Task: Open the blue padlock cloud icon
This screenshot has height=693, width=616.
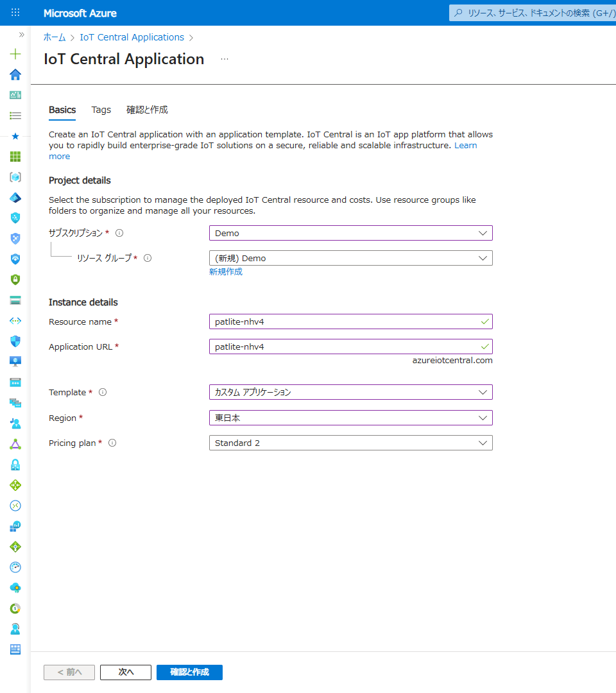Action: pos(15,465)
